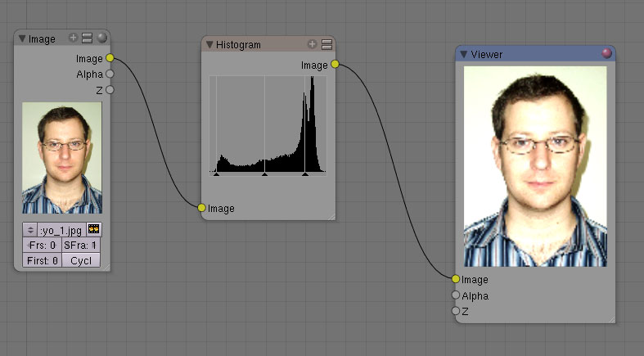
Task: Click the midtone marker under histogram
Action: (x=264, y=174)
